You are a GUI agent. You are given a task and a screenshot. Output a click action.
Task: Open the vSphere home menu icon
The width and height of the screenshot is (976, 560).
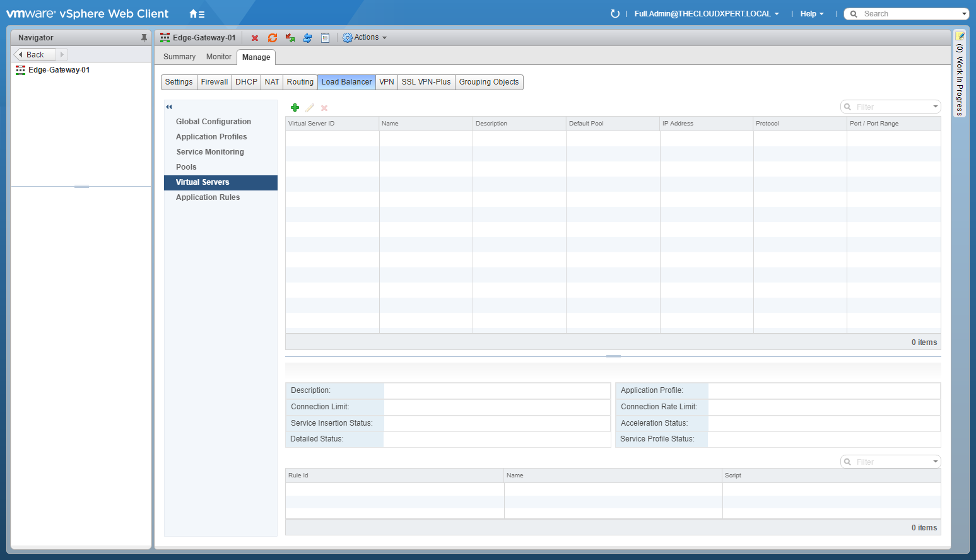[197, 14]
